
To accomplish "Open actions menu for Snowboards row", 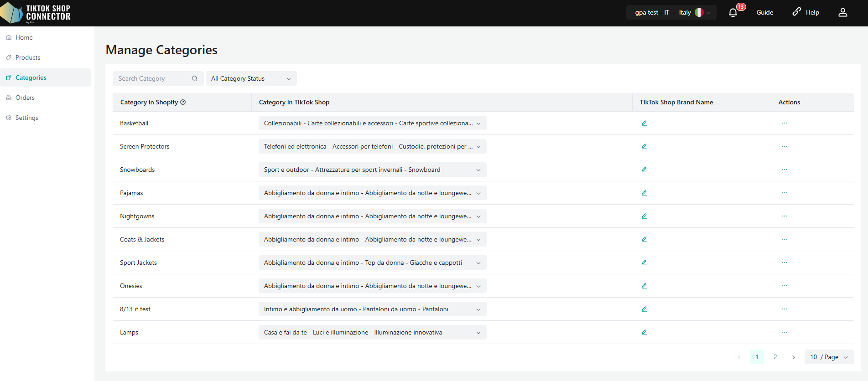I will 785,170.
